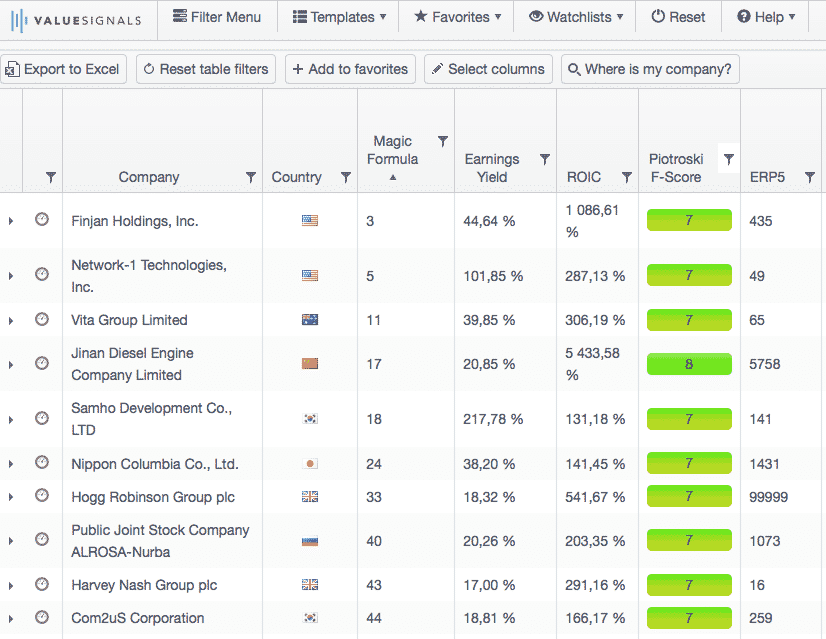
Task: Expand the Harvey Nash Group row details
Action: (x=11, y=586)
